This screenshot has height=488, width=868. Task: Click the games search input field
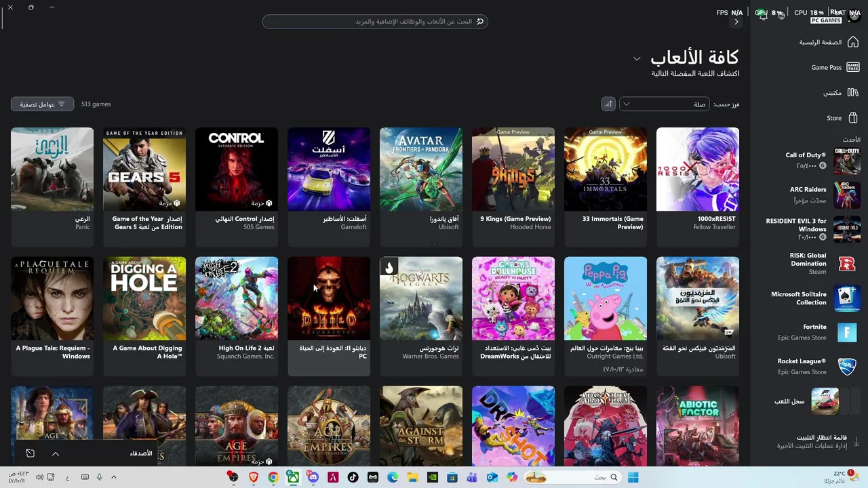click(x=375, y=22)
